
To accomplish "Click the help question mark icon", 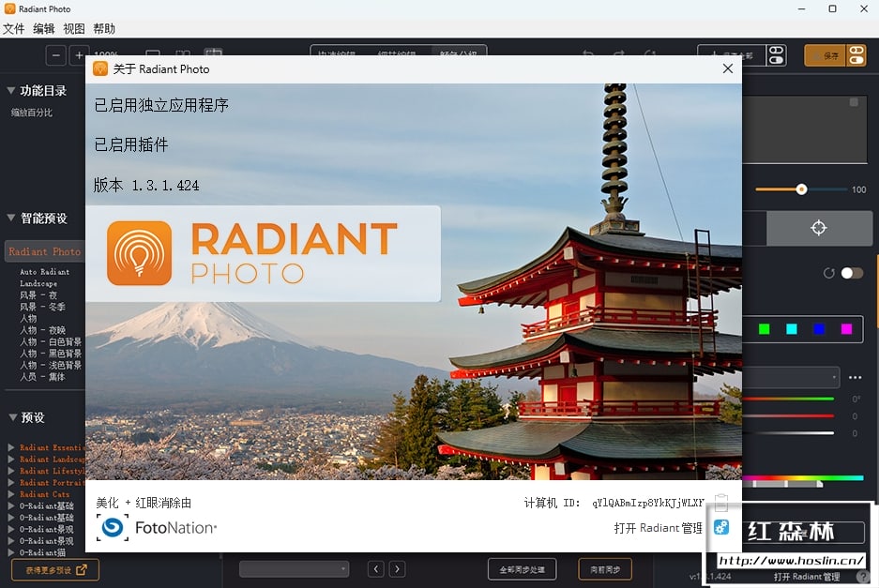I will [863, 576].
